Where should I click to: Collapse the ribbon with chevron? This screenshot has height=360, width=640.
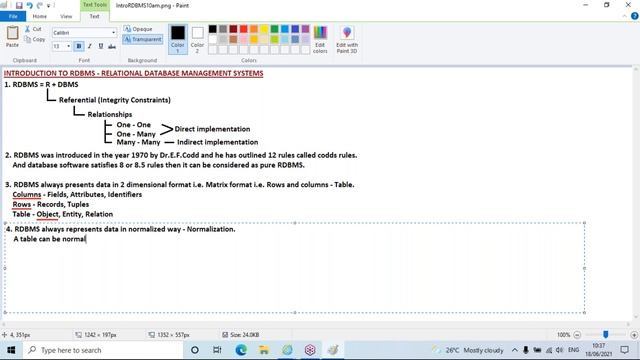[x=624, y=16]
